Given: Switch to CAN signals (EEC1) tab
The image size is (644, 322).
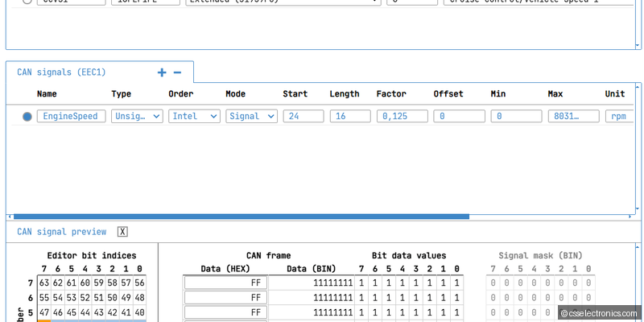Looking at the screenshot, I should click(61, 72).
